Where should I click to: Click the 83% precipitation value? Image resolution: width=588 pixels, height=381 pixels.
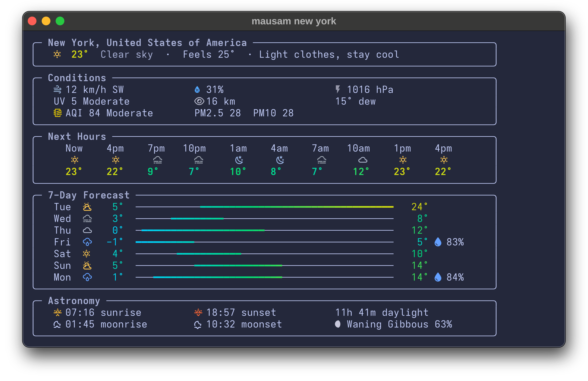pos(455,242)
